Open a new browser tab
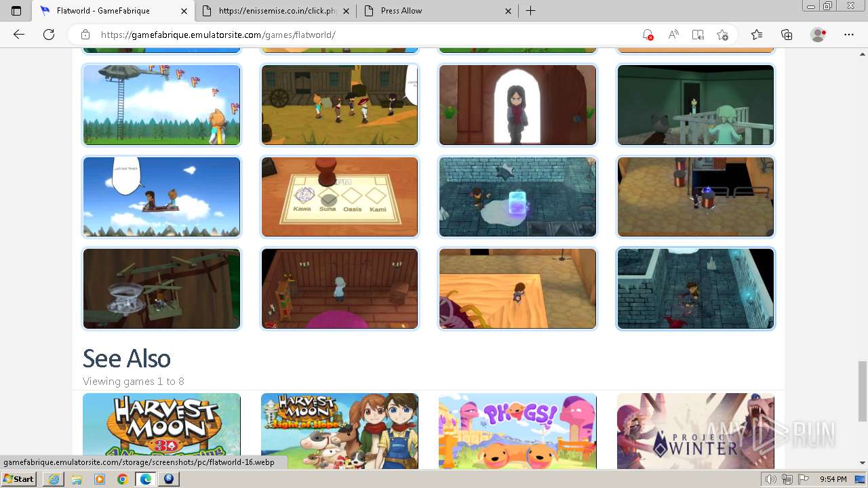 pos(531,11)
